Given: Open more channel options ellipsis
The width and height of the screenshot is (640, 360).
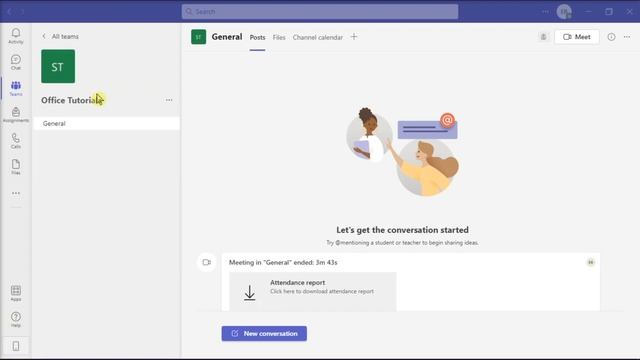Looking at the screenshot, I should 627,37.
